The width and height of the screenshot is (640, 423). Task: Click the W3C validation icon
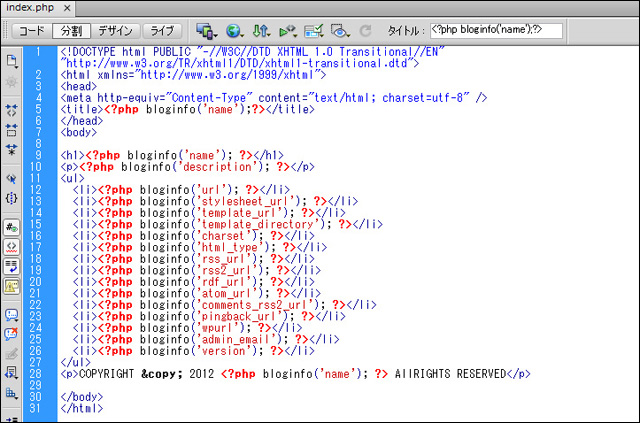(x=288, y=31)
